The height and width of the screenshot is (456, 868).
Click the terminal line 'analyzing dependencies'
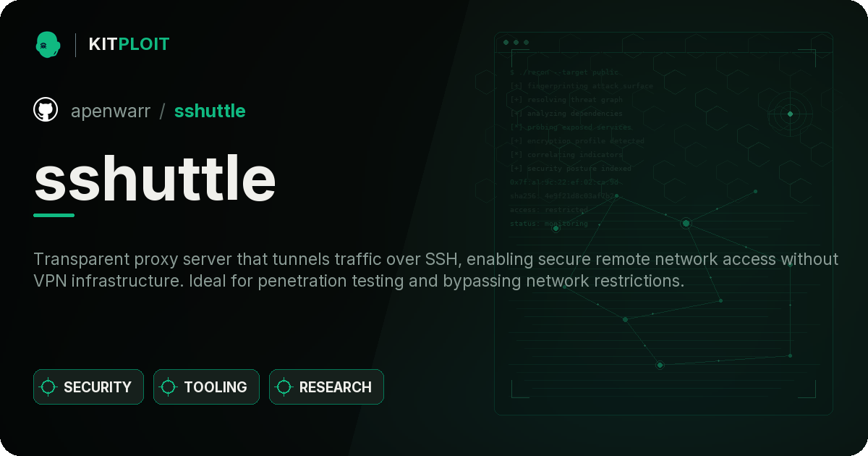tap(566, 114)
